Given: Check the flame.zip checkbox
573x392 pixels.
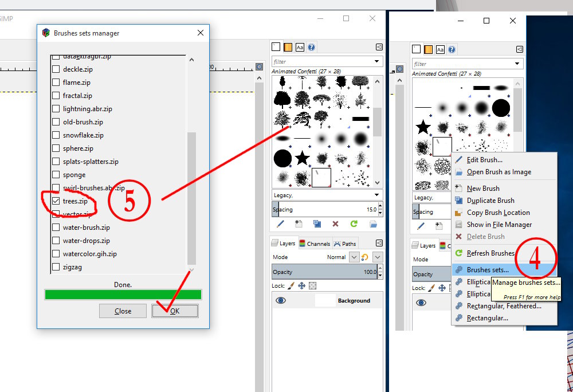Looking at the screenshot, I should pos(56,82).
